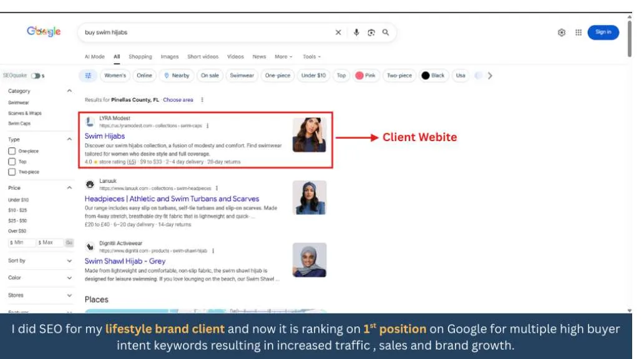This screenshot has height=359, width=644.
Task: Open three-dot menu for Lanuuk result
Action: (217, 188)
